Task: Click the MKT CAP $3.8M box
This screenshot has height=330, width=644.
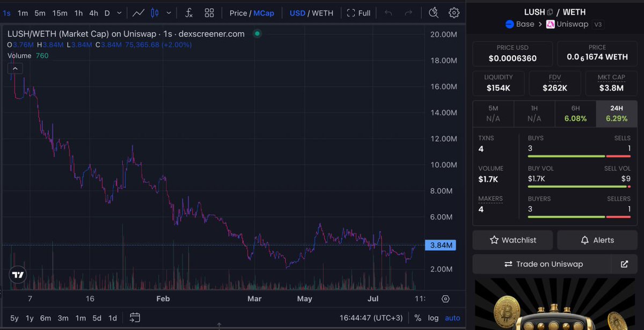Action: 611,83
